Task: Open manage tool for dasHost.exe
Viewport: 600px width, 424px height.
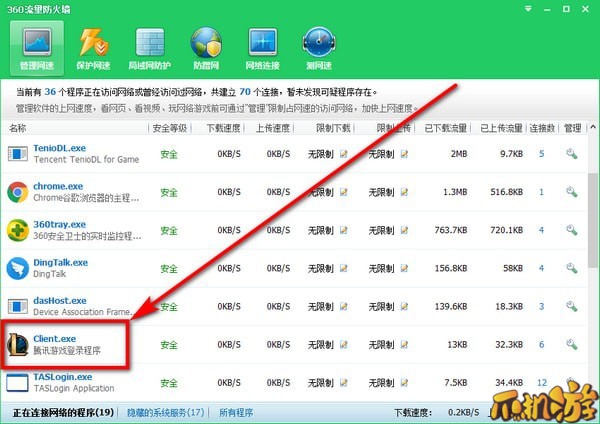Action: 572,307
